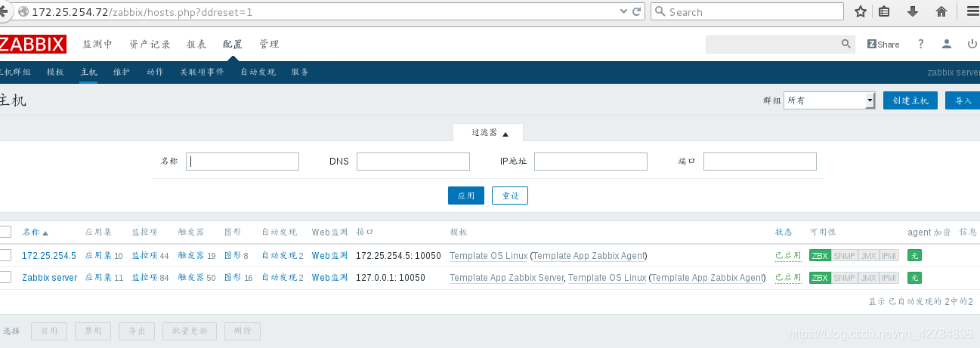Open the browser downloads arrow icon

pos(912,11)
